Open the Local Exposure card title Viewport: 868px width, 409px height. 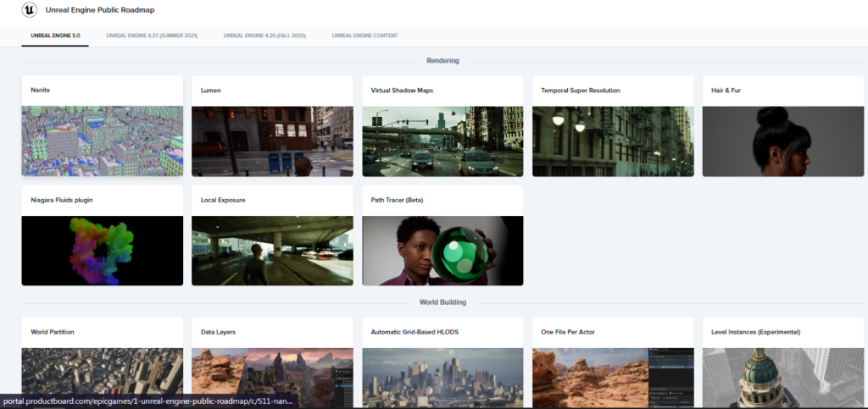[x=223, y=200]
